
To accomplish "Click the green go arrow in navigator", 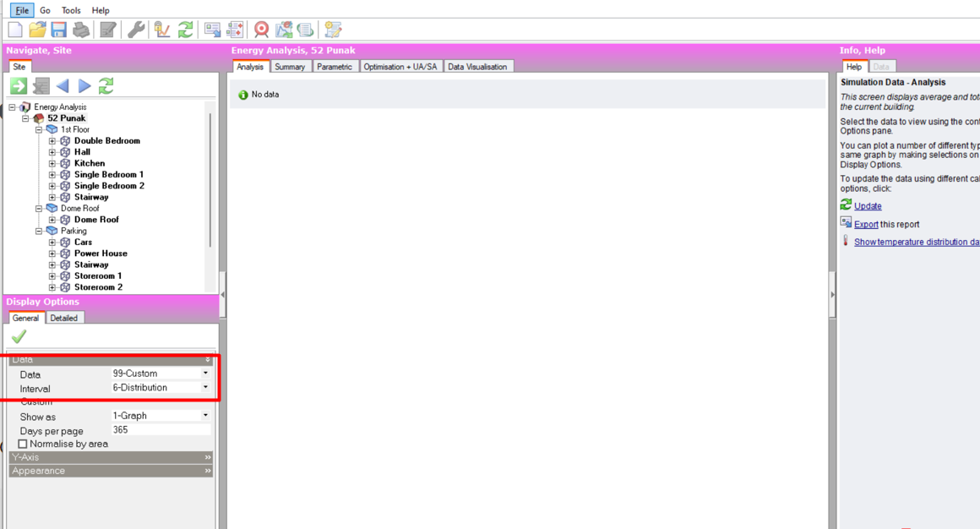I will point(19,85).
